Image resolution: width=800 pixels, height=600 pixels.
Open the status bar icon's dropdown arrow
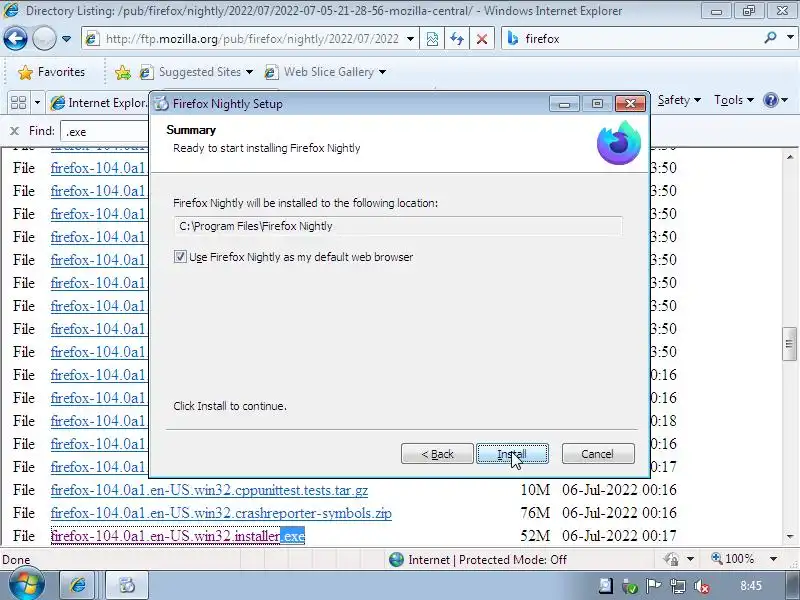coord(690,559)
